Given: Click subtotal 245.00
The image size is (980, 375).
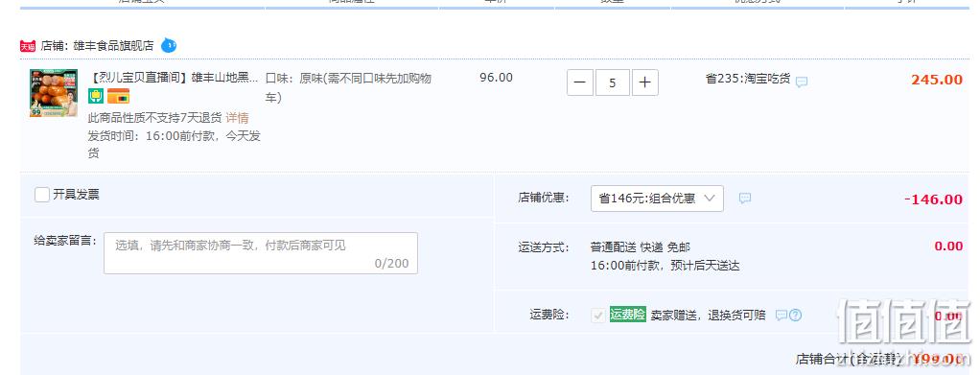Looking at the screenshot, I should 936,80.
